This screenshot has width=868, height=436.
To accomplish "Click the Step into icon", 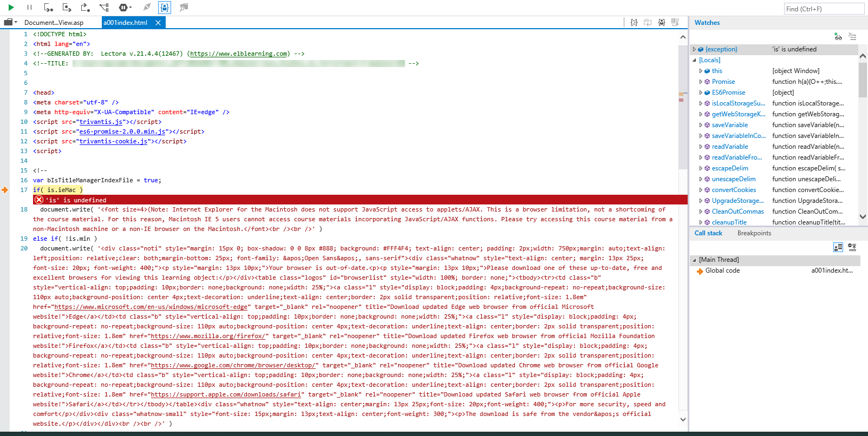I will pyautogui.click(x=48, y=8).
